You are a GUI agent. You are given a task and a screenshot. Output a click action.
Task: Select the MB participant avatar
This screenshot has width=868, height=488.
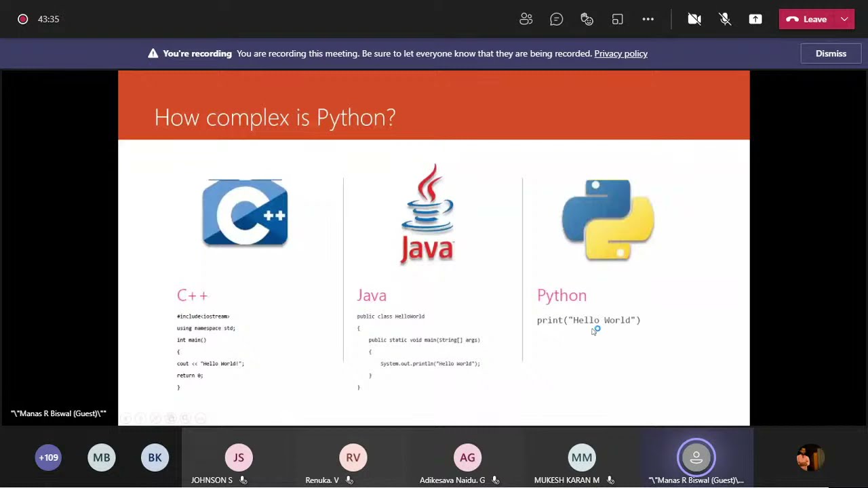pos(102,457)
